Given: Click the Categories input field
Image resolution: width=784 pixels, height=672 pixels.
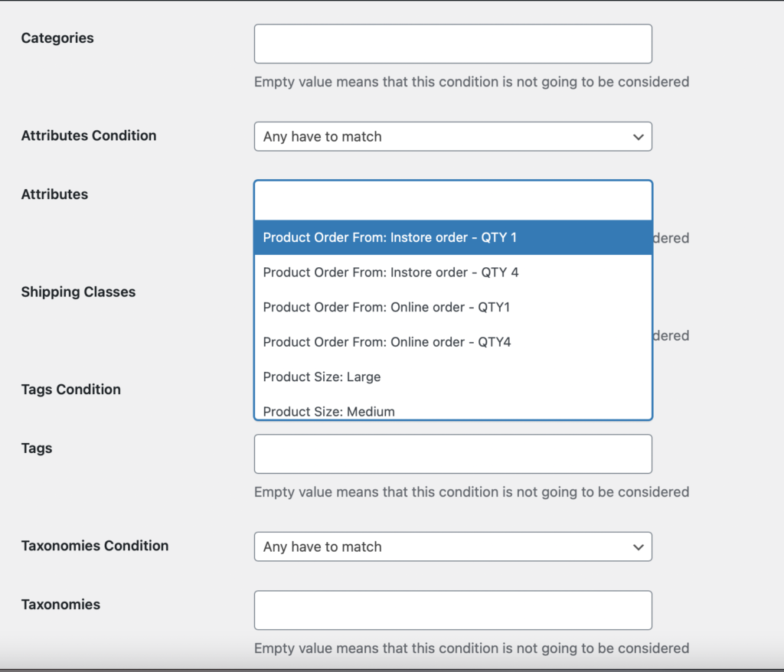Looking at the screenshot, I should click(452, 44).
